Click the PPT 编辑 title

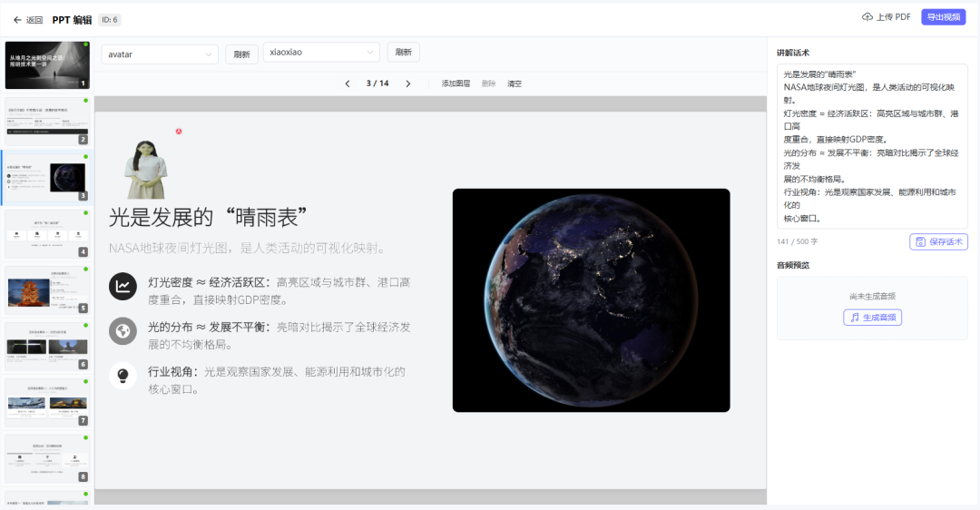(72, 20)
